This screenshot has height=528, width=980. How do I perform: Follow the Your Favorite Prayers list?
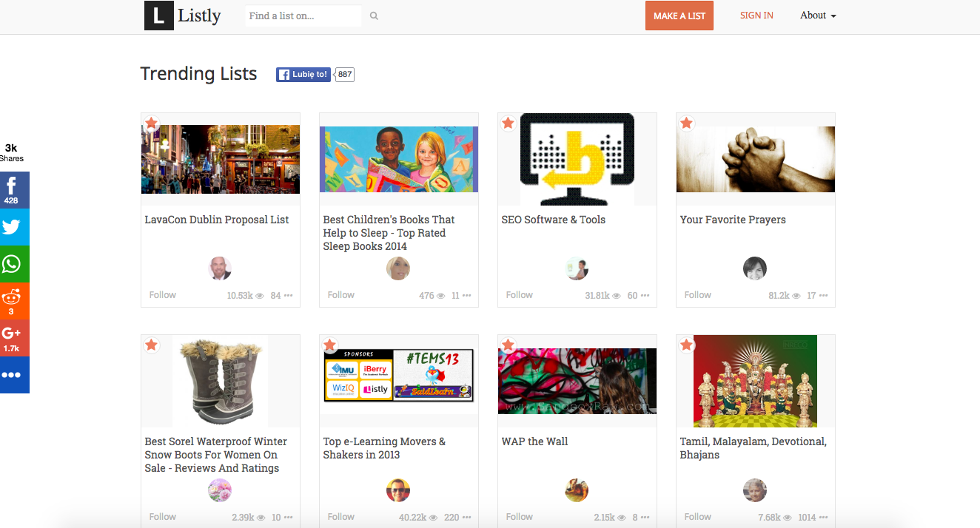[697, 295]
